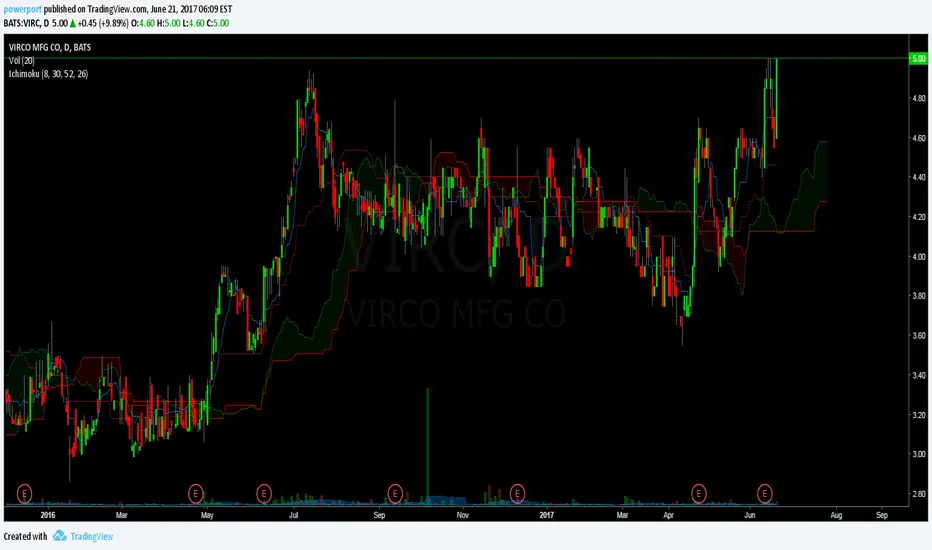Click the Aug time axis label
932x550 pixels.
[836, 515]
